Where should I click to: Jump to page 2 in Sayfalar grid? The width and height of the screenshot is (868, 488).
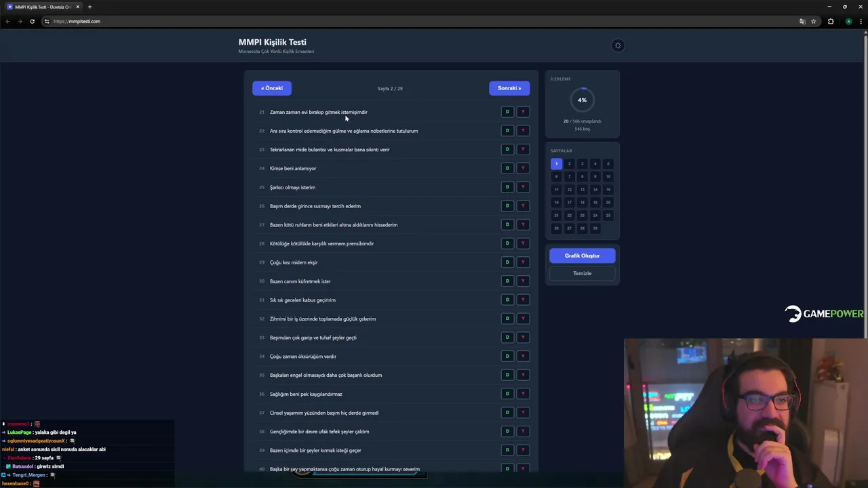569,163
